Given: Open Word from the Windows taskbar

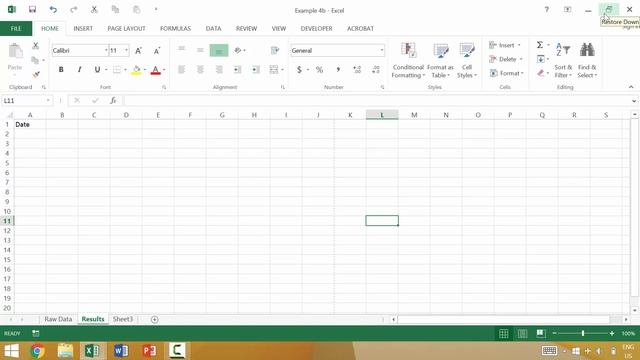Looking at the screenshot, I should (x=121, y=351).
